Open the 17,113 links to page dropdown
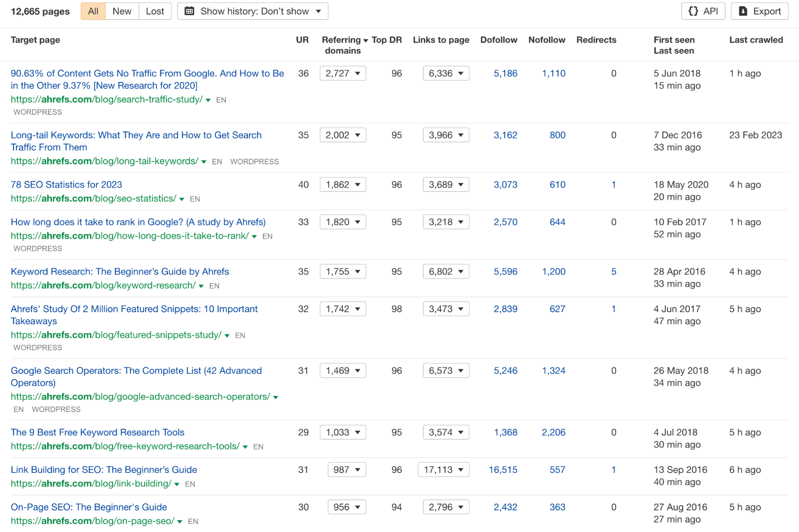This screenshot has width=799, height=532. [x=443, y=470]
